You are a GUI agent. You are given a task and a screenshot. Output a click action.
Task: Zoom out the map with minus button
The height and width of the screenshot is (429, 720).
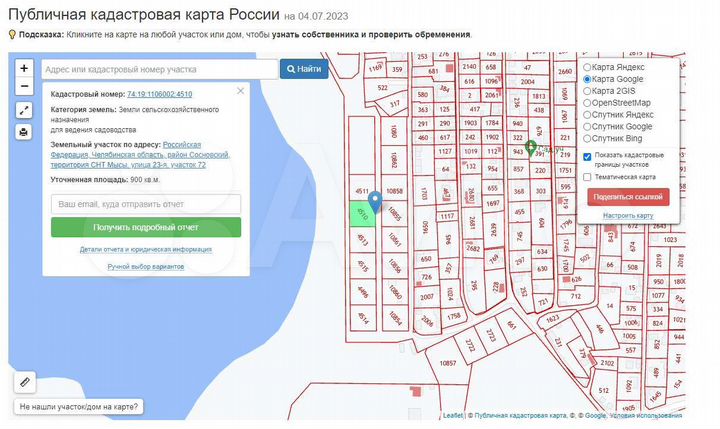click(24, 86)
